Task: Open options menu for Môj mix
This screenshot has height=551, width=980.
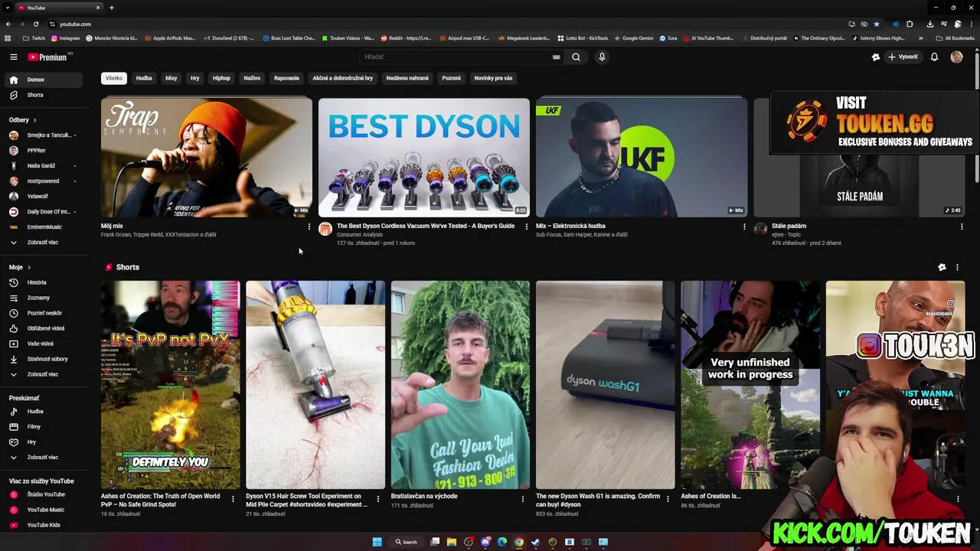Action: pyautogui.click(x=309, y=227)
